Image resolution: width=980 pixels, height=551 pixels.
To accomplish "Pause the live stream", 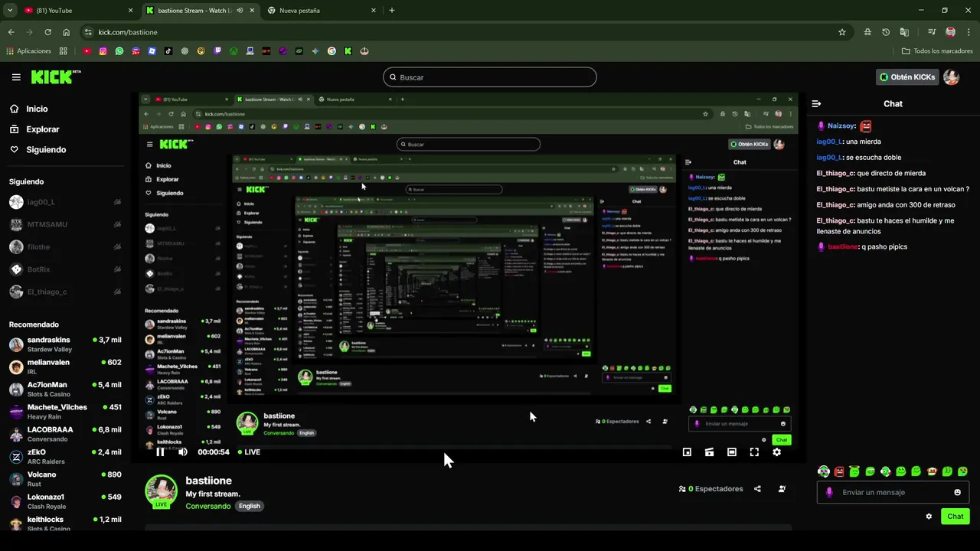I will (x=160, y=452).
